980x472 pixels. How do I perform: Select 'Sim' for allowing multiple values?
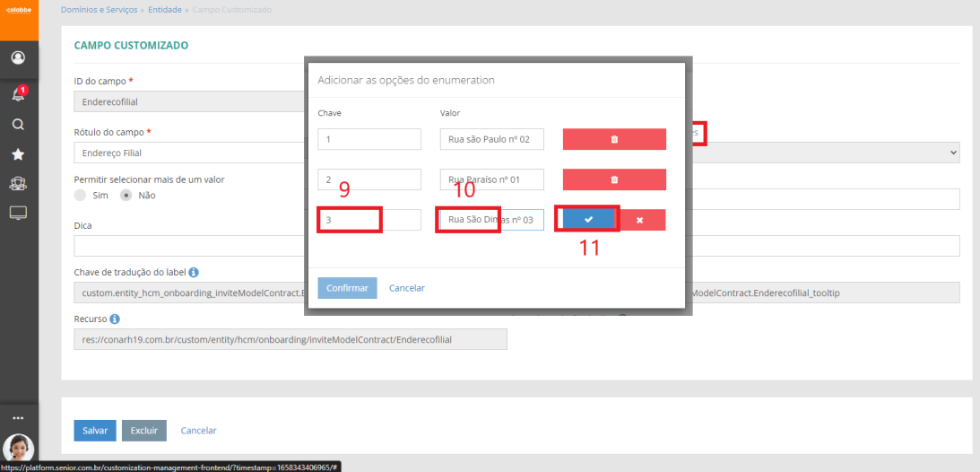(x=81, y=195)
